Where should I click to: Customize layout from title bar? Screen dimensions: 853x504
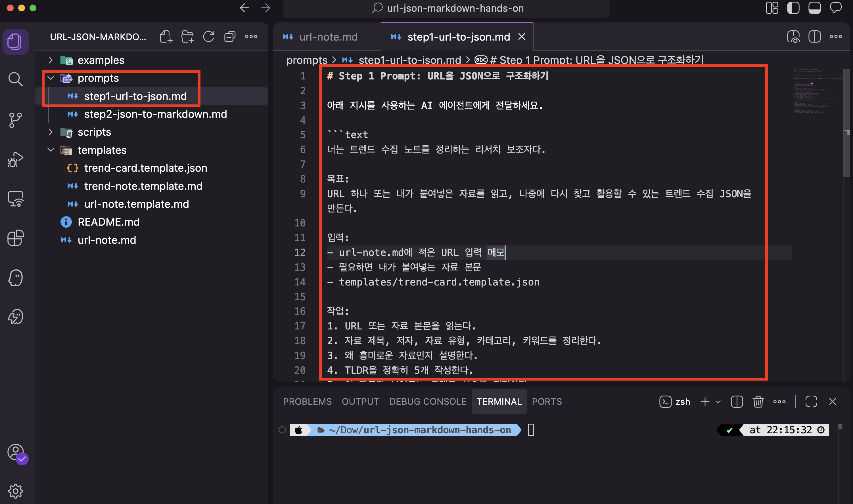[772, 8]
